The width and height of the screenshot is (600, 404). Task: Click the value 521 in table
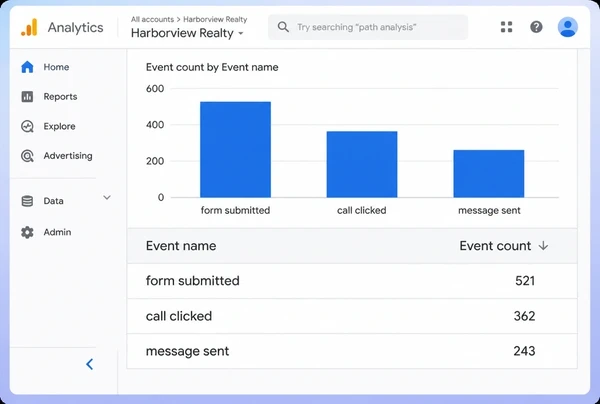(x=525, y=281)
